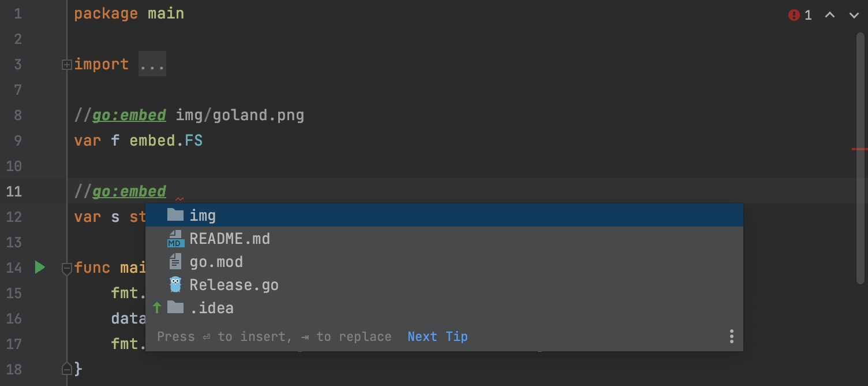
Task: Click the collapsed import ellipsis placeholder
Action: click(x=152, y=64)
